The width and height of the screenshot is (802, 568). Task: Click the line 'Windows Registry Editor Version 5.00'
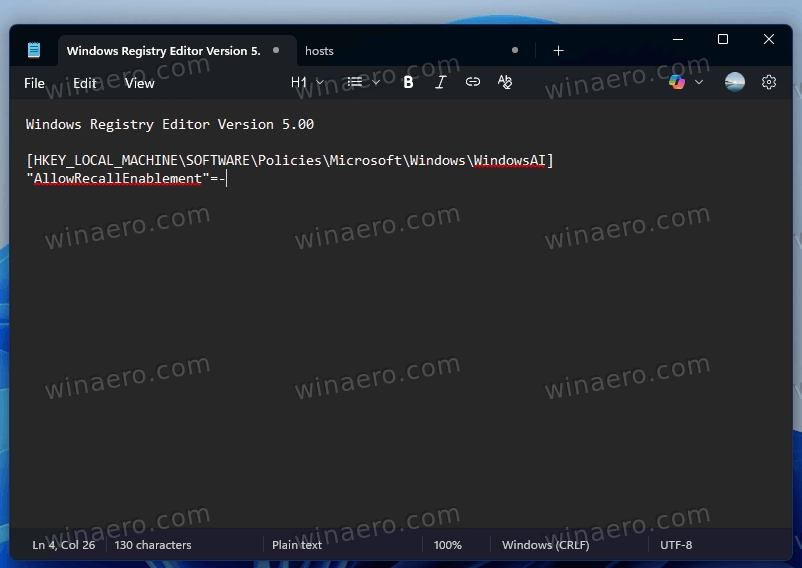(x=170, y=124)
